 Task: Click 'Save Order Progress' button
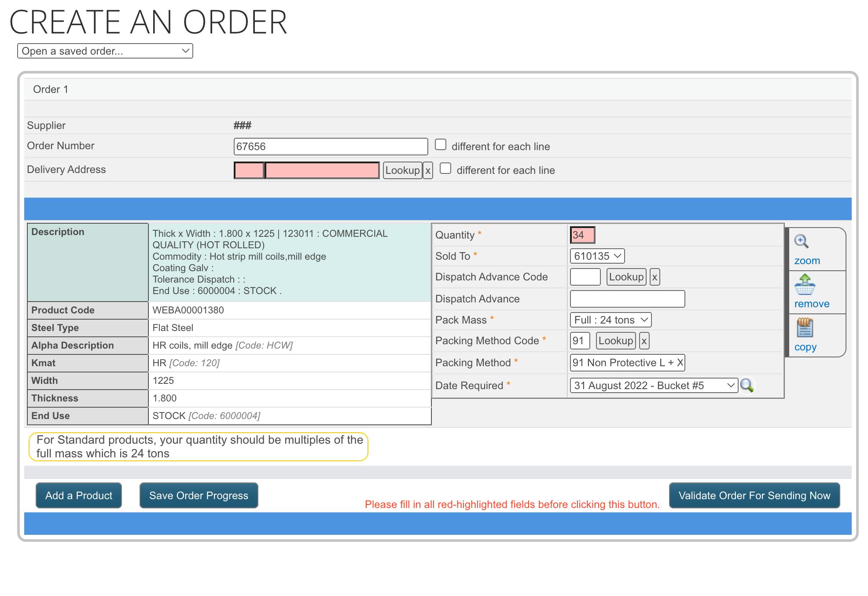199,496
